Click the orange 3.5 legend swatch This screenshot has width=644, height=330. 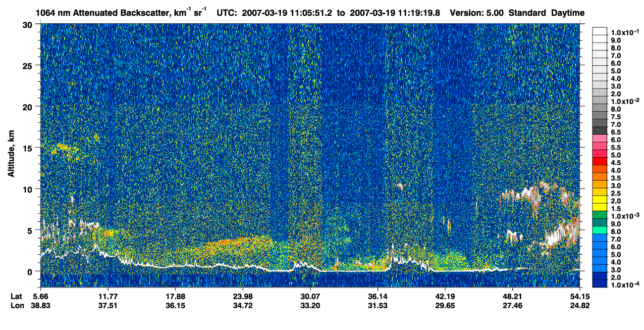click(600, 177)
